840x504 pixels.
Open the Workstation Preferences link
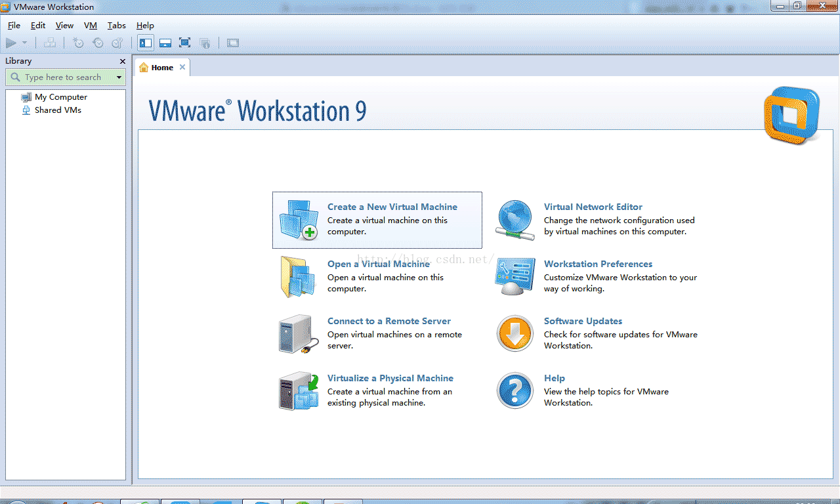[x=598, y=264]
